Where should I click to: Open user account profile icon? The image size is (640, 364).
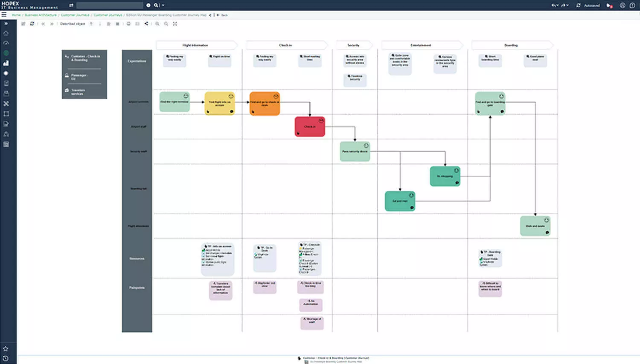[623, 6]
